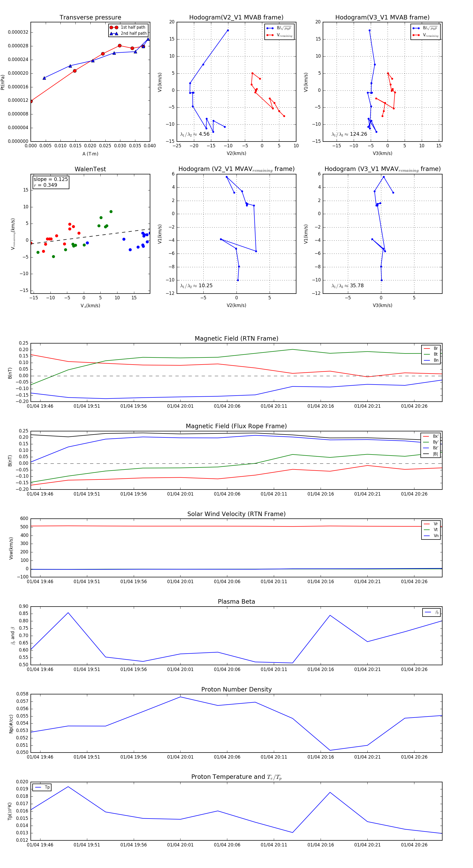Click the 'A (T·m)' x-axis label

[x=90, y=154]
